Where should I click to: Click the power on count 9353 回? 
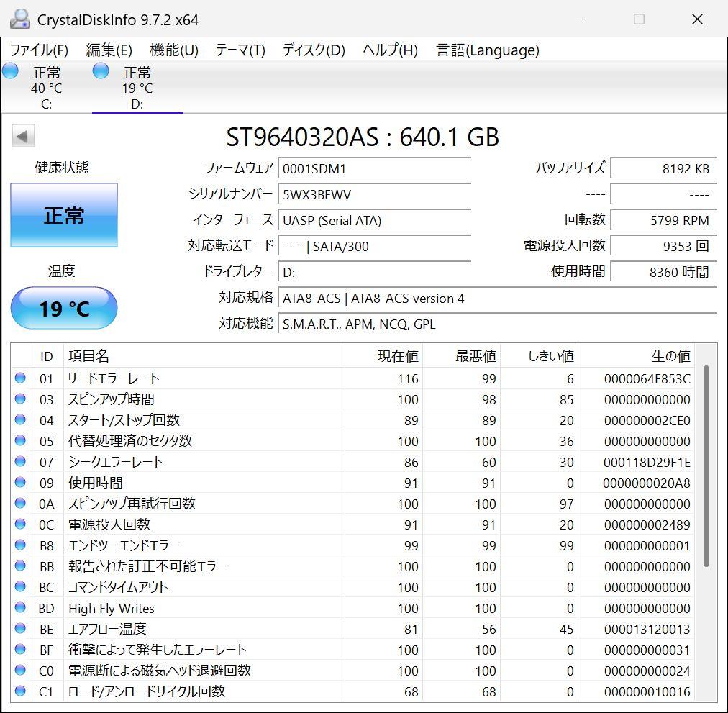[x=663, y=246]
